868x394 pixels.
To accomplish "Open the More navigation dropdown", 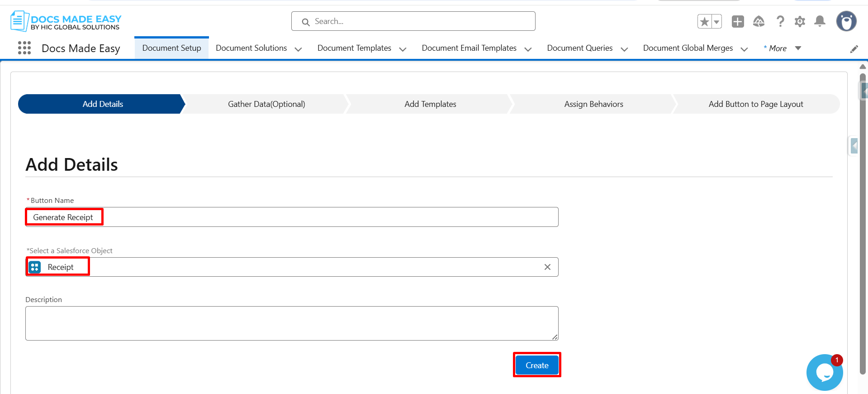I will click(x=783, y=48).
